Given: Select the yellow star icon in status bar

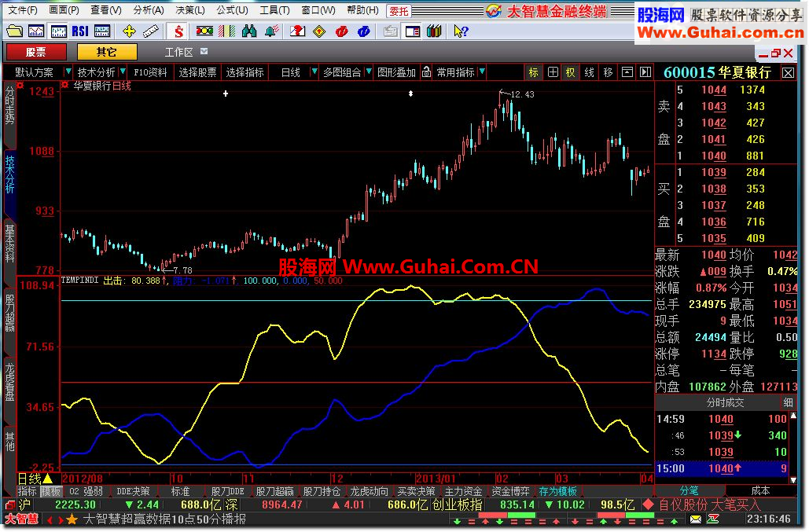Looking at the screenshot, I should tap(72, 519).
